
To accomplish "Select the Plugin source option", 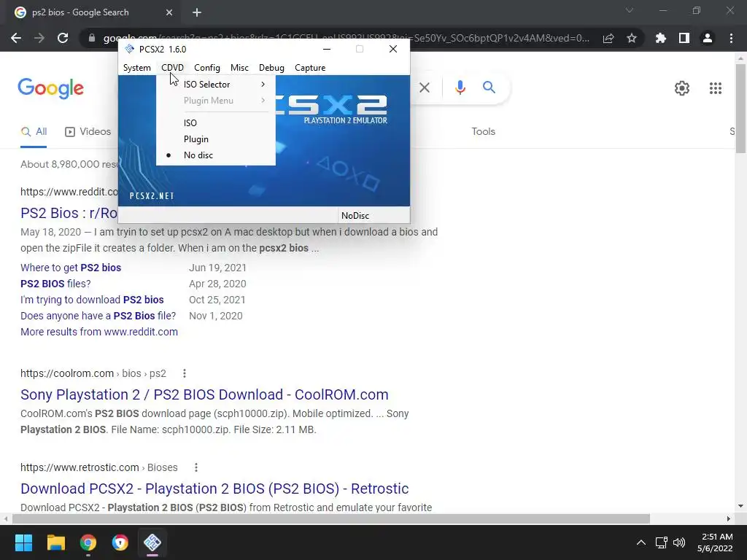I will (x=216, y=139).
